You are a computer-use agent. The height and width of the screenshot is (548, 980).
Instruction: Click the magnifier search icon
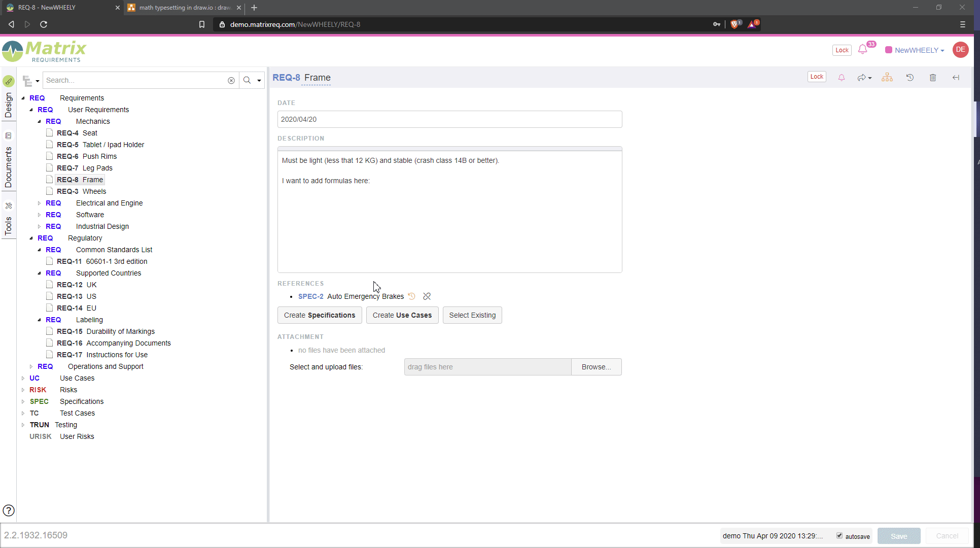(x=247, y=81)
